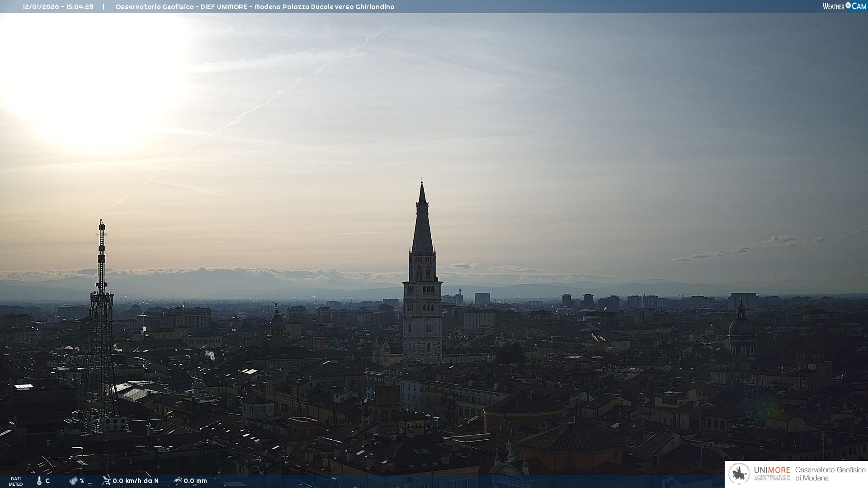Click the church dome on the right
Image resolution: width=868 pixels, height=488 pixels.
741,327
